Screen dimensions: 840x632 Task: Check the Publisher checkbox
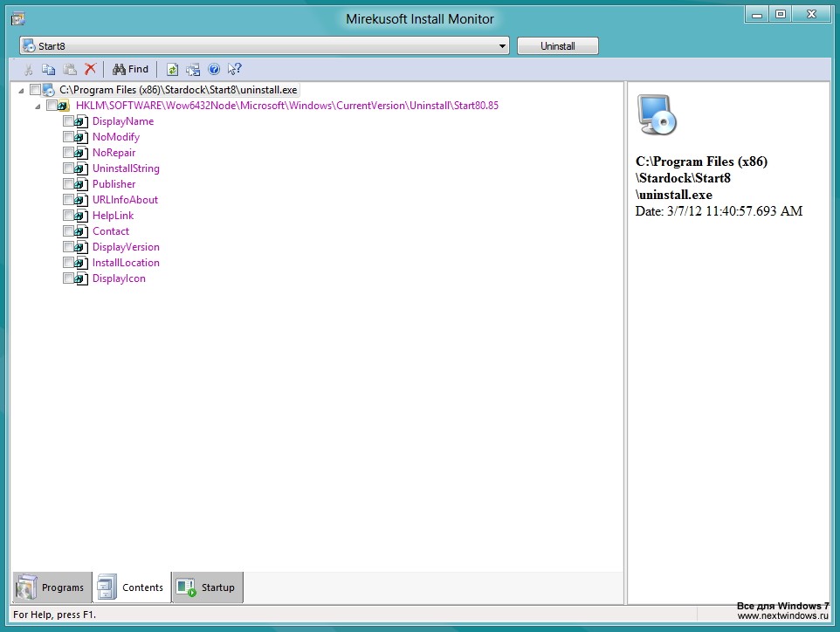[x=68, y=183]
